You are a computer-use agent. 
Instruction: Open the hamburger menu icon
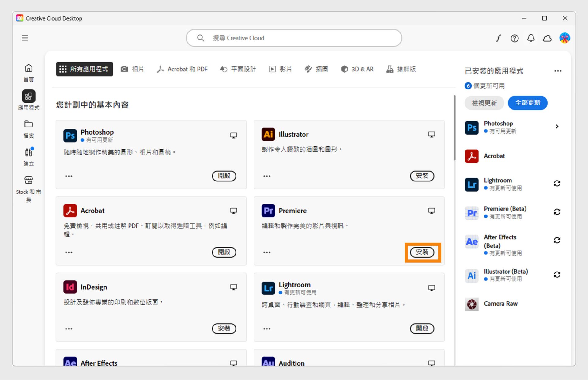coord(25,38)
